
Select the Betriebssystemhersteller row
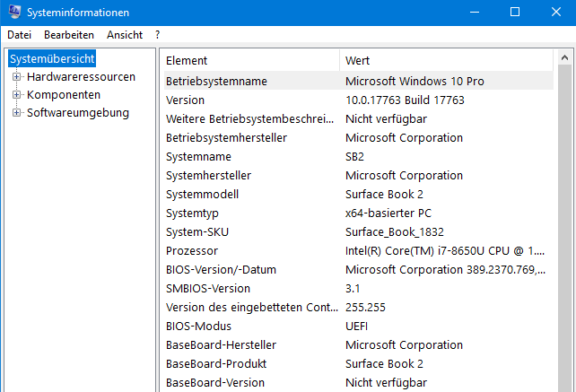pyautogui.click(x=359, y=137)
